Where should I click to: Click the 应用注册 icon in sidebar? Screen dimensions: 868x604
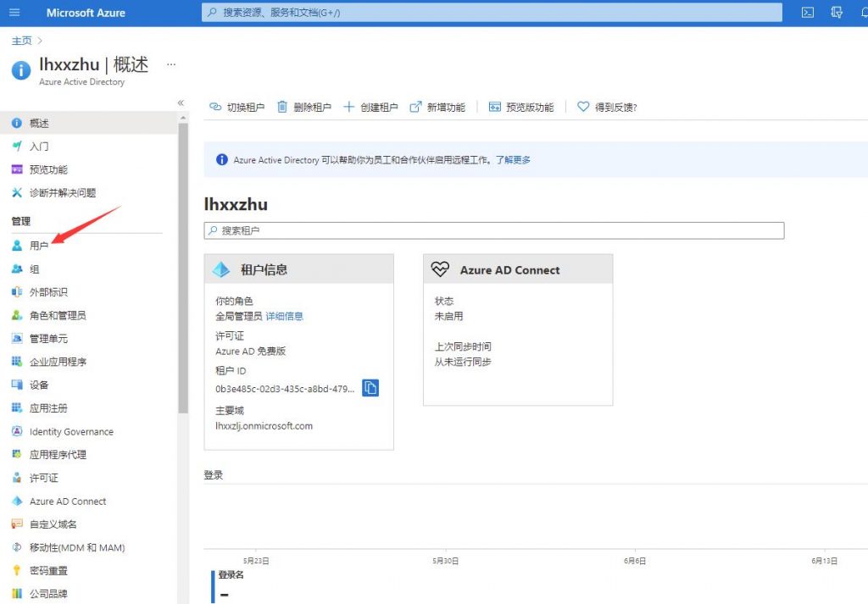click(x=17, y=408)
